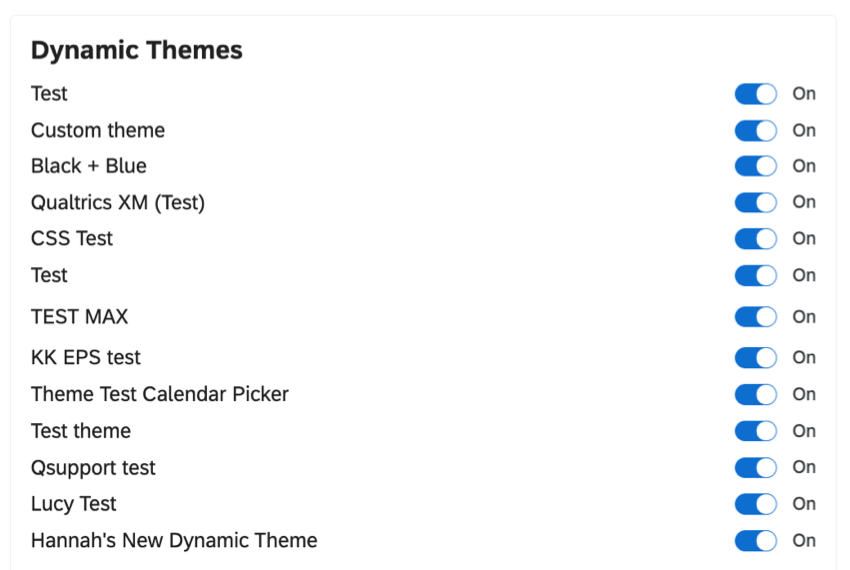
Task: Click the Dynamic Themes heading
Action: (137, 50)
